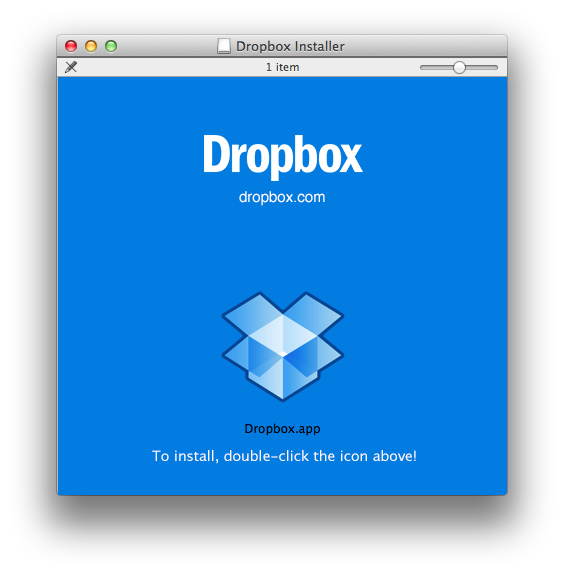Set icon size slider to its smallest end
This screenshot has height=574, width=564.
coord(422,67)
